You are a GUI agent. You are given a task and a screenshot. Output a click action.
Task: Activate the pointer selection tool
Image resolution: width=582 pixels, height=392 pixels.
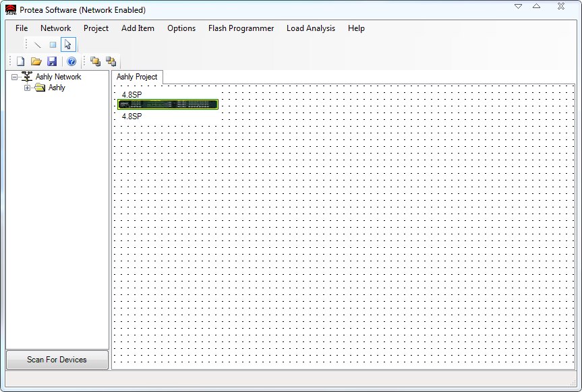tap(68, 44)
